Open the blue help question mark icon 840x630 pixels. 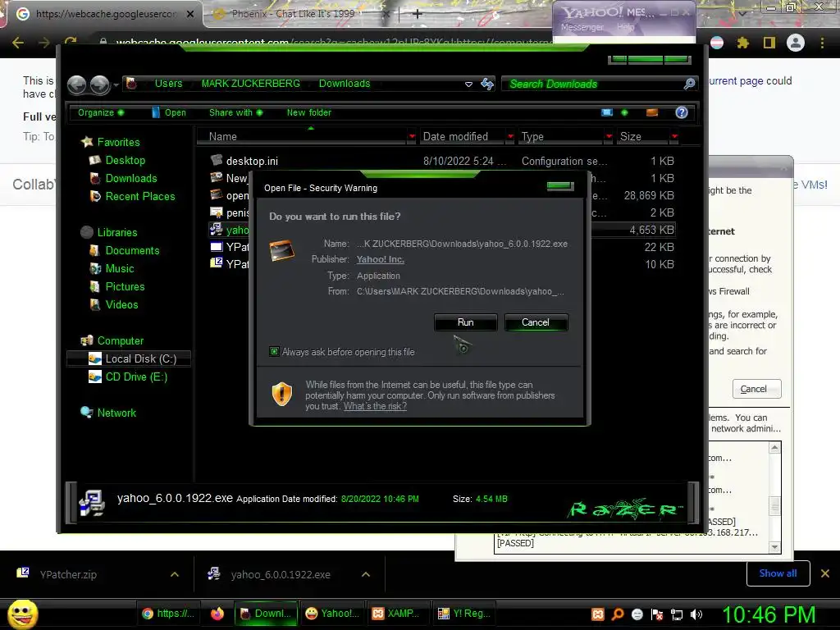coord(682,112)
